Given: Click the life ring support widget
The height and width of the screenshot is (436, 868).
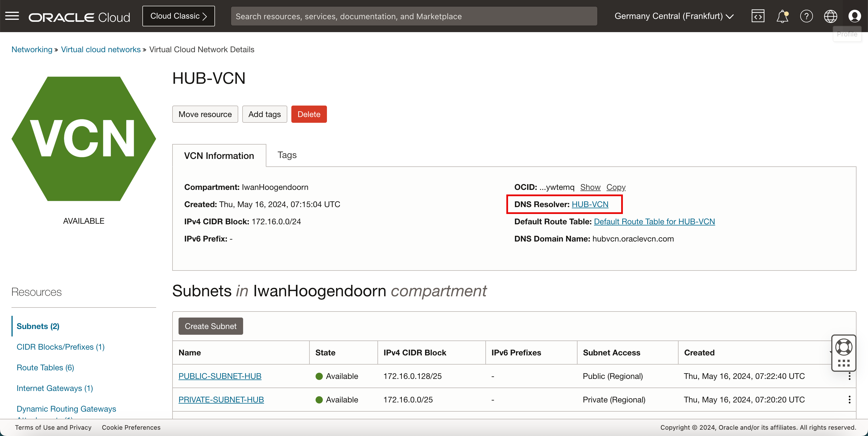Looking at the screenshot, I should (844, 347).
